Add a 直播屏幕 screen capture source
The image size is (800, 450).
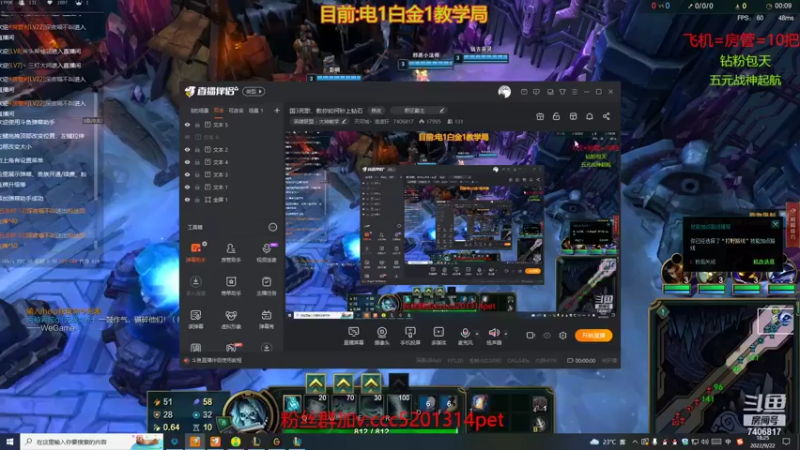pos(353,336)
